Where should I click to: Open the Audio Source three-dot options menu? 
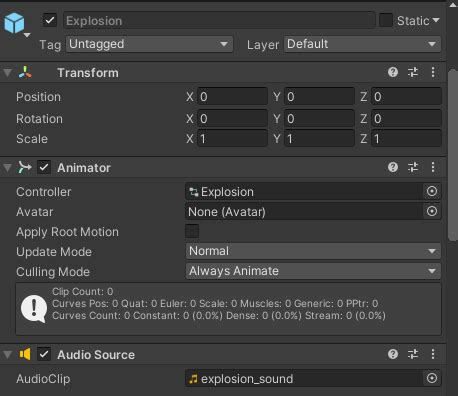[x=433, y=354]
